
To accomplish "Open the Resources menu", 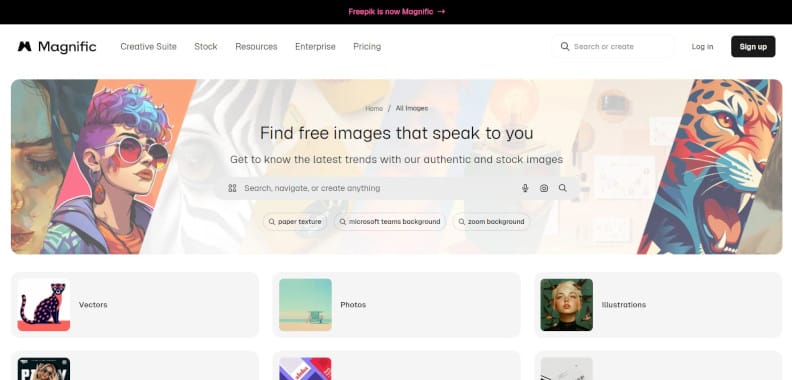I will click(x=256, y=46).
